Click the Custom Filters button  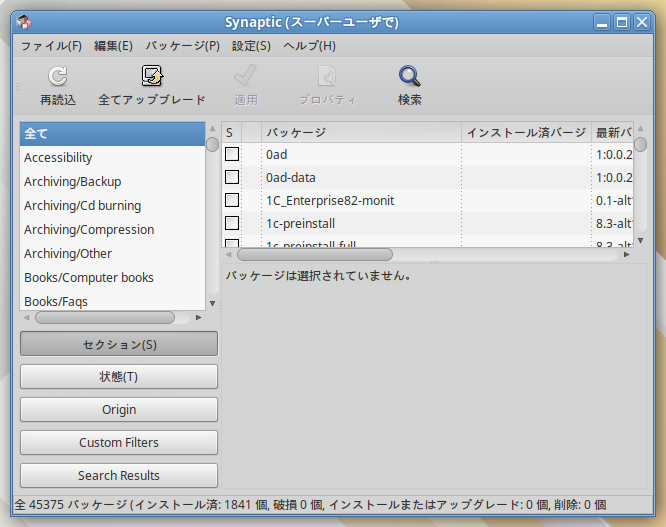(119, 442)
